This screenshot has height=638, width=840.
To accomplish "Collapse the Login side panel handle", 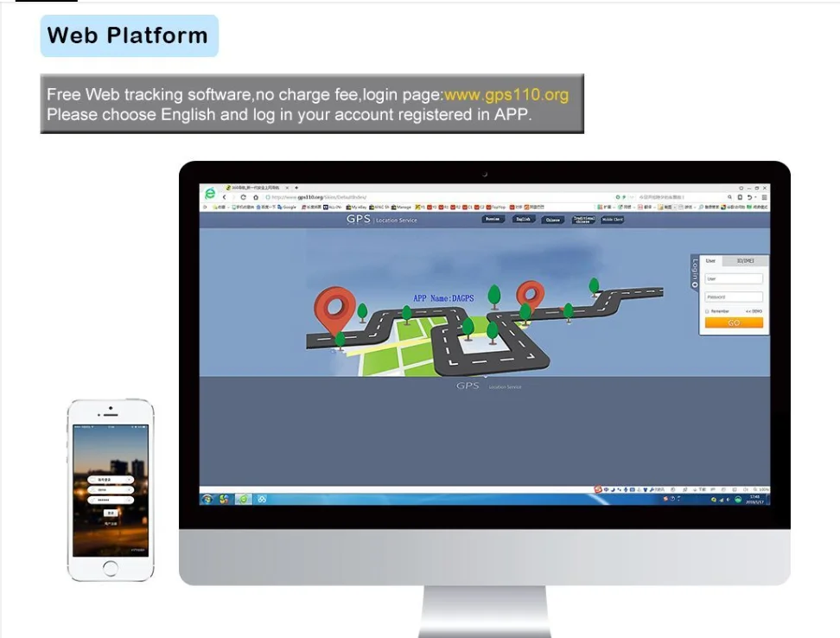I will coord(695,273).
